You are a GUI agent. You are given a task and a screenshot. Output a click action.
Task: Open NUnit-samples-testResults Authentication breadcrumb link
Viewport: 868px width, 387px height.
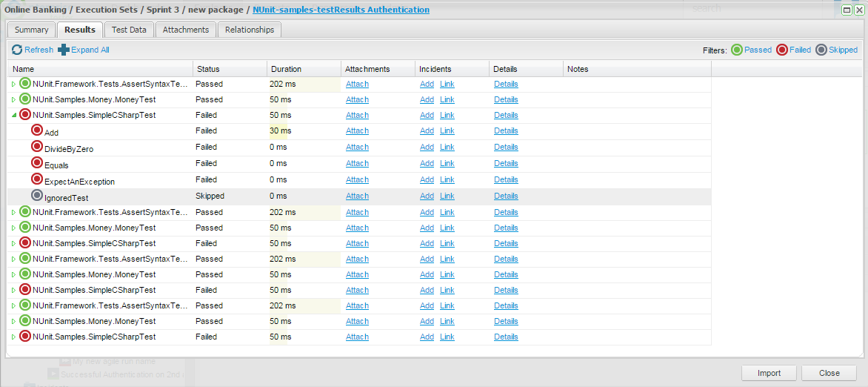click(341, 10)
